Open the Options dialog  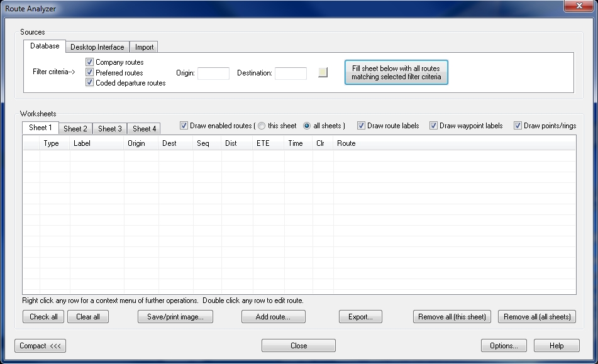(504, 346)
